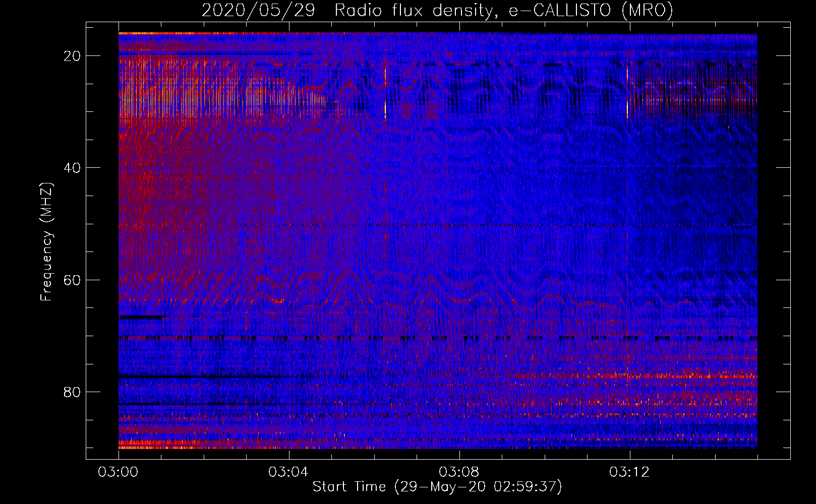Click the date "2020/05/29" in the title
This screenshot has height=504, width=816.
pyautogui.click(x=258, y=11)
